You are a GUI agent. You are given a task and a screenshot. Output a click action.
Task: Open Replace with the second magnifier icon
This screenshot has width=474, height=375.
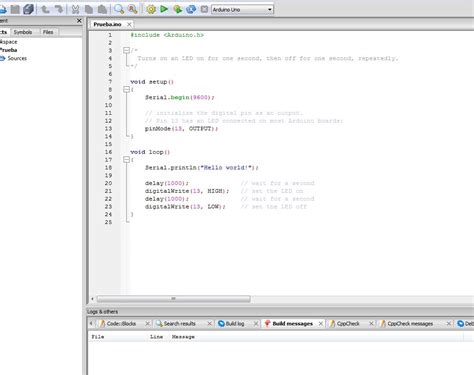[x=133, y=9]
